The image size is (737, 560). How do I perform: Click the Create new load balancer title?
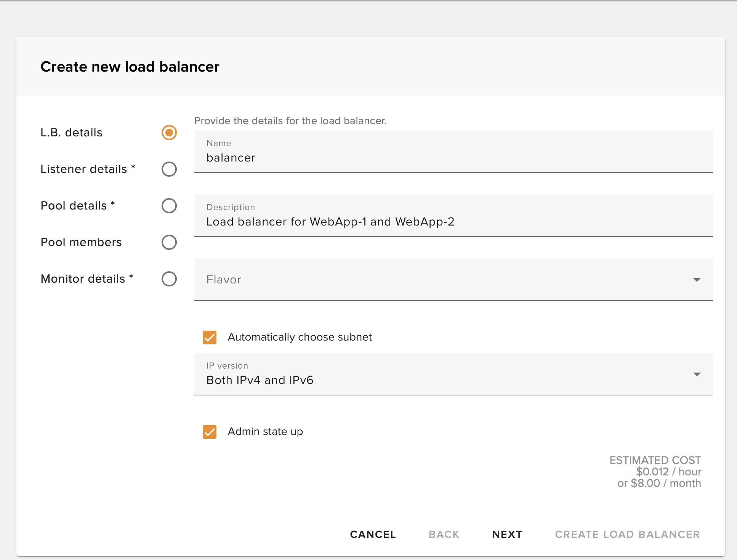tap(130, 67)
